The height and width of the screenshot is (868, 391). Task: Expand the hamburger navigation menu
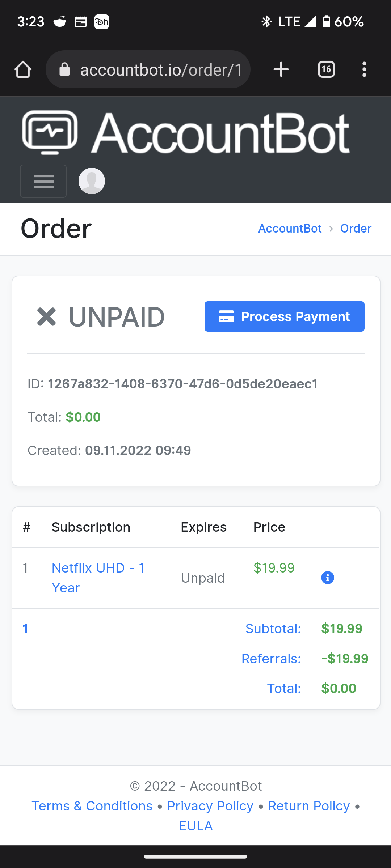[43, 181]
